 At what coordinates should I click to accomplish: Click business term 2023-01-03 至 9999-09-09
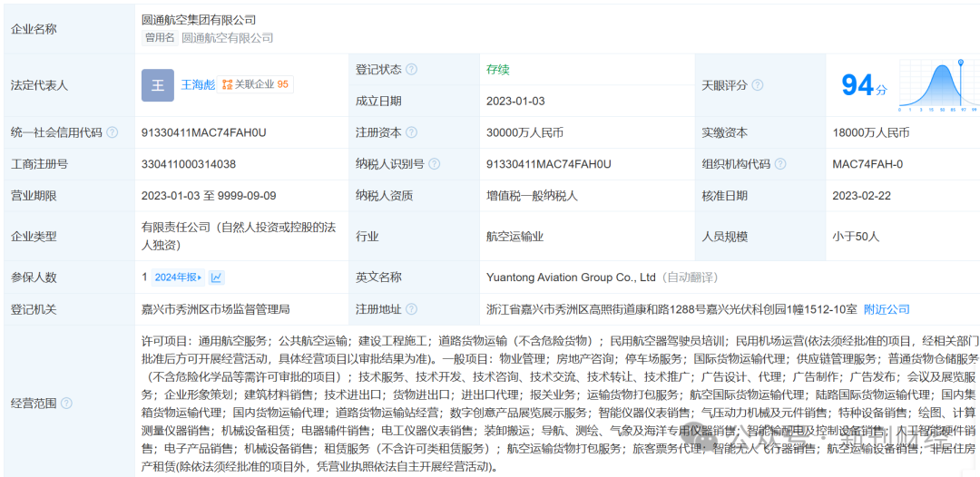209,195
